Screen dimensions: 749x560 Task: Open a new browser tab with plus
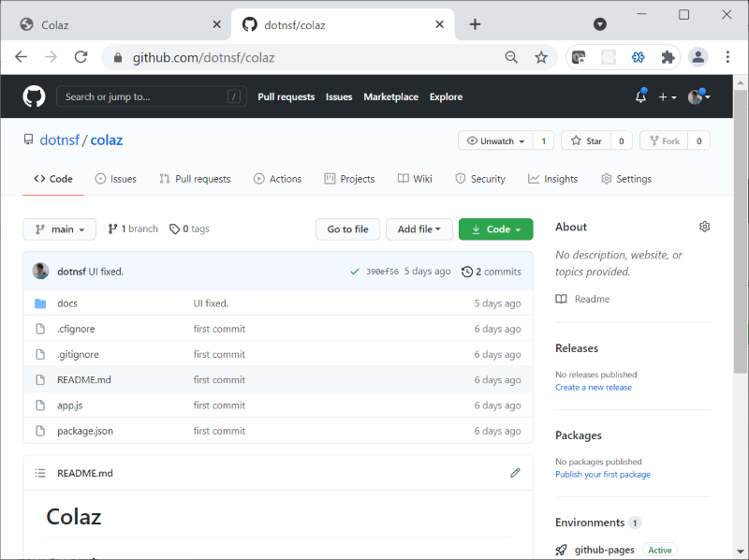click(475, 24)
